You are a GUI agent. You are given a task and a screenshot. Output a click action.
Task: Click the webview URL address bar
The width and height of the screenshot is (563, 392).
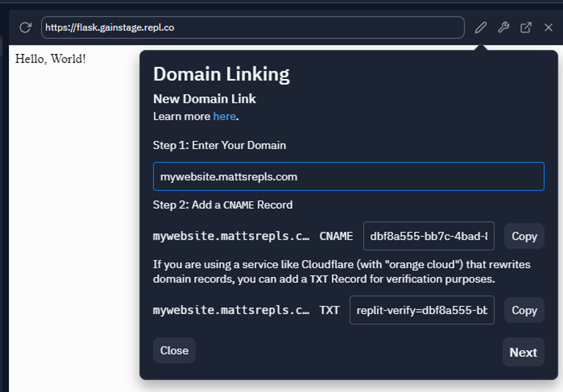253,27
